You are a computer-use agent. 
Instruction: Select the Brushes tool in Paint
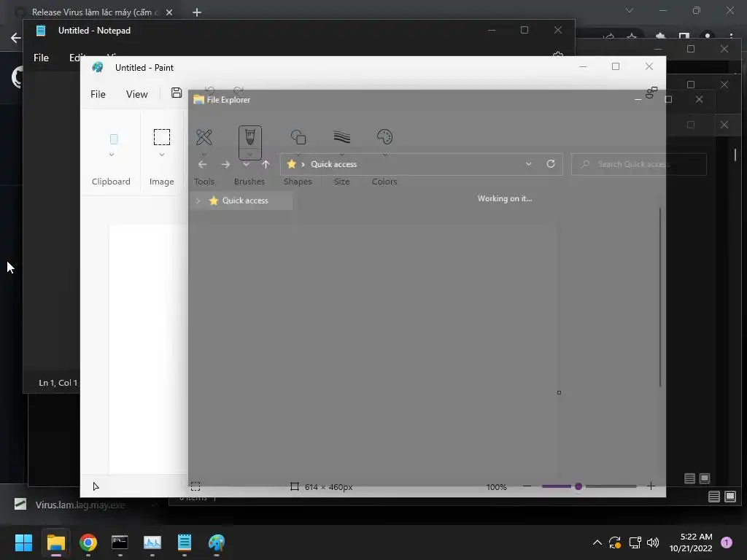pos(249,138)
